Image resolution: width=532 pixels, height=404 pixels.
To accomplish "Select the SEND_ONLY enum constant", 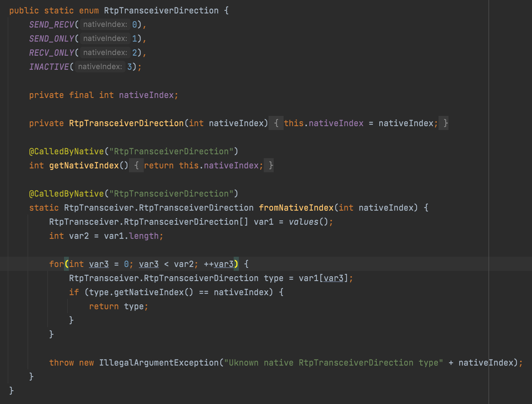I will coord(51,38).
